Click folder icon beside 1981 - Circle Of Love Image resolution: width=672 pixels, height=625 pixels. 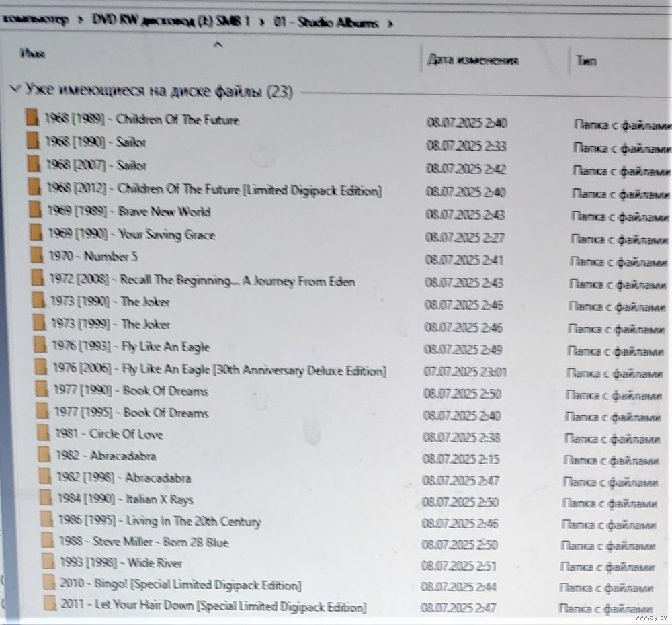pyautogui.click(x=43, y=432)
